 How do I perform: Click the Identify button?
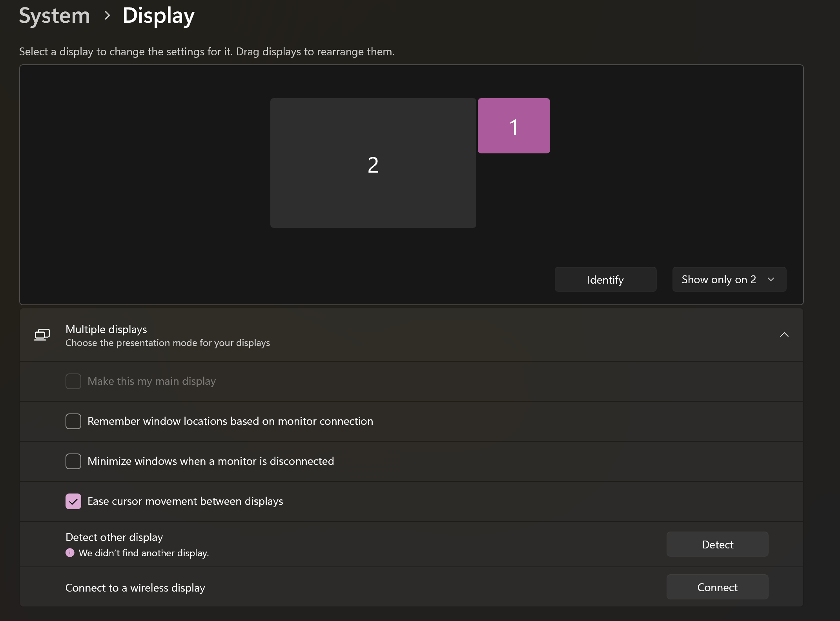pyautogui.click(x=605, y=279)
